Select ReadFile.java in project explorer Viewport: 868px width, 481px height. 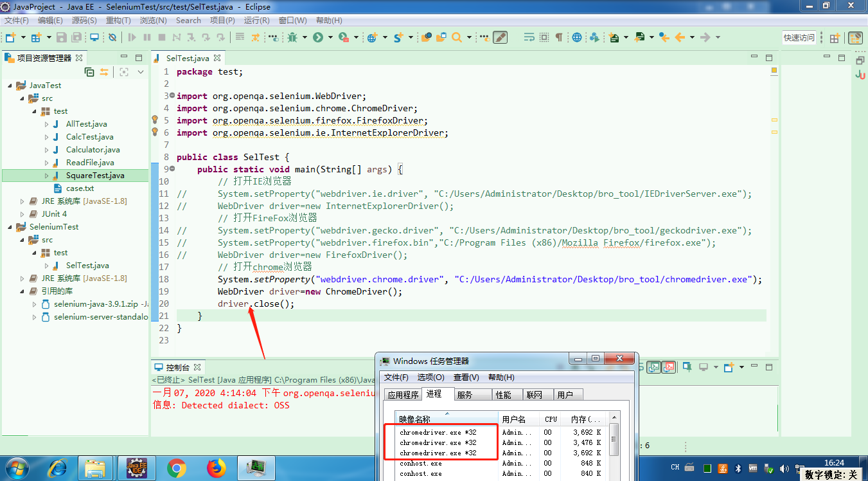[90, 163]
